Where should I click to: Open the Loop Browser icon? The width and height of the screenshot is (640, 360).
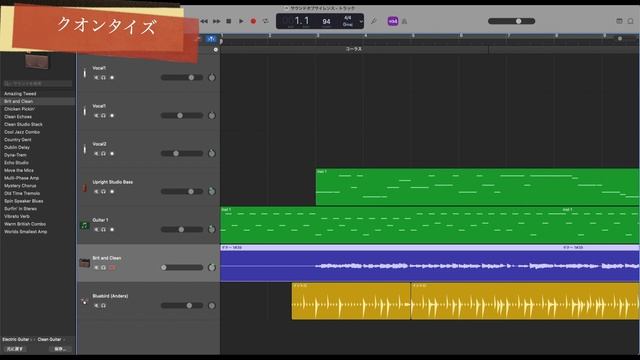(x=631, y=21)
